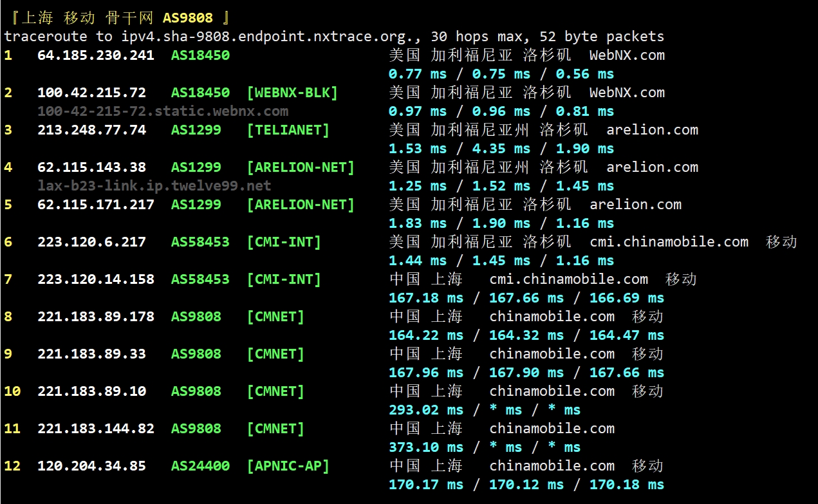Click IP address 223.120.6.217

[x=91, y=242]
